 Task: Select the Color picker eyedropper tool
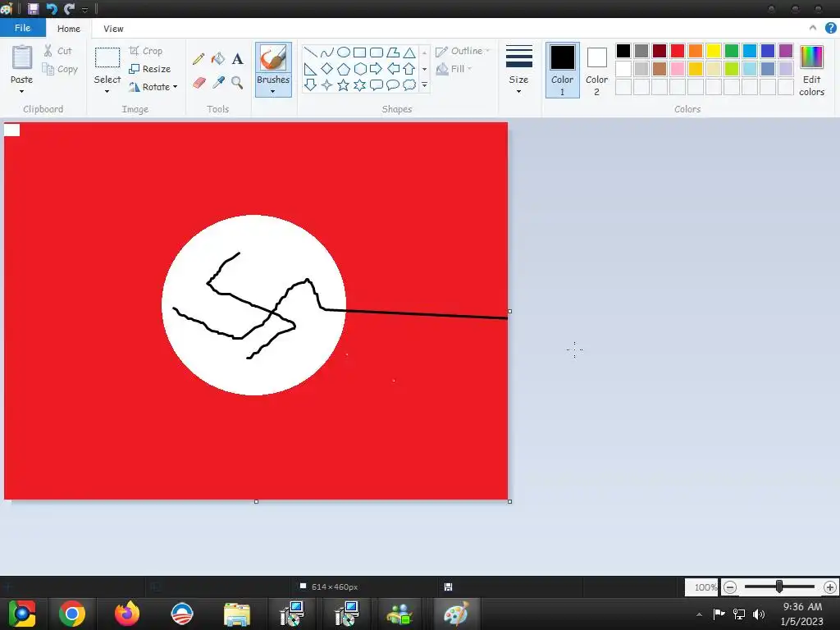point(218,83)
